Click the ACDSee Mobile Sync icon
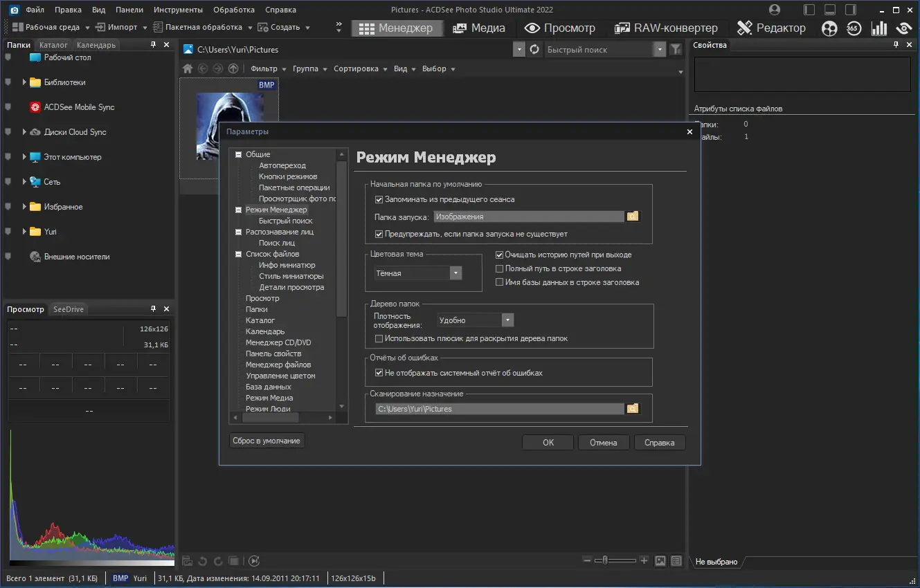Image resolution: width=920 pixels, height=588 pixels. (x=35, y=107)
